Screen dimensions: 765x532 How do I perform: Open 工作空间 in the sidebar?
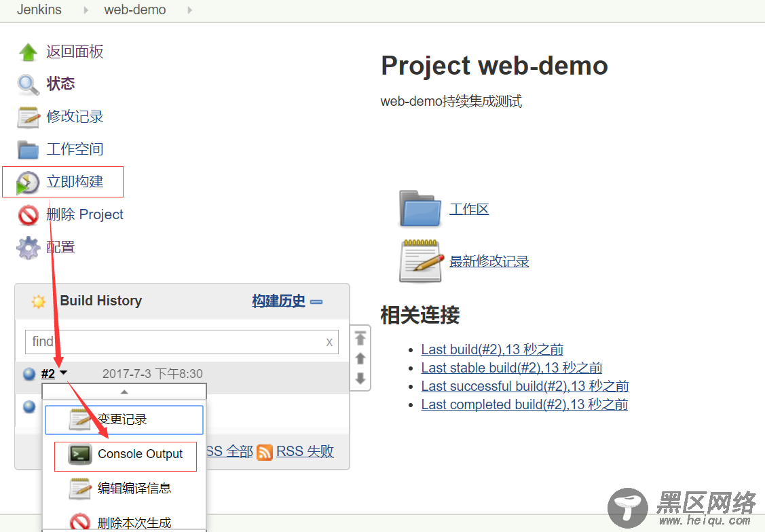(75, 149)
